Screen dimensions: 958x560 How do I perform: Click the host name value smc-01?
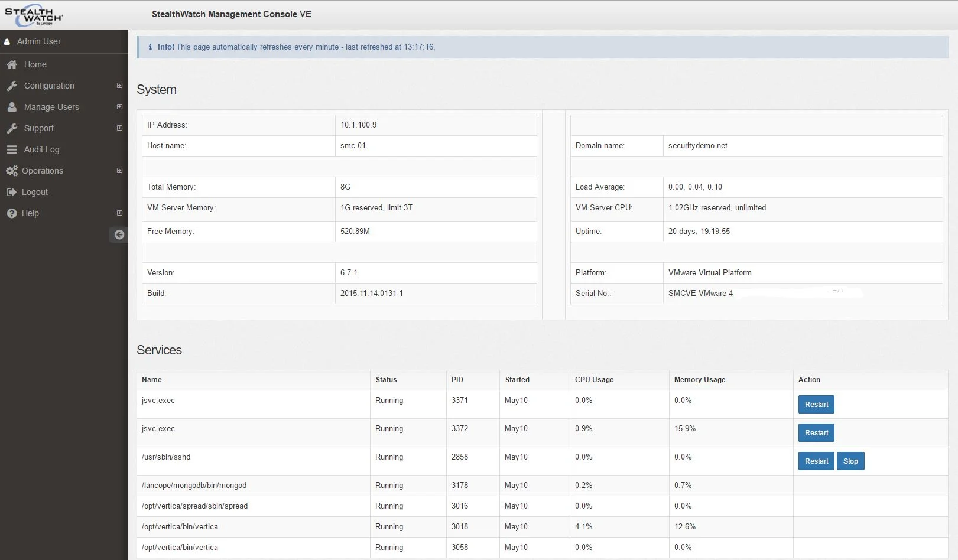[x=353, y=145]
